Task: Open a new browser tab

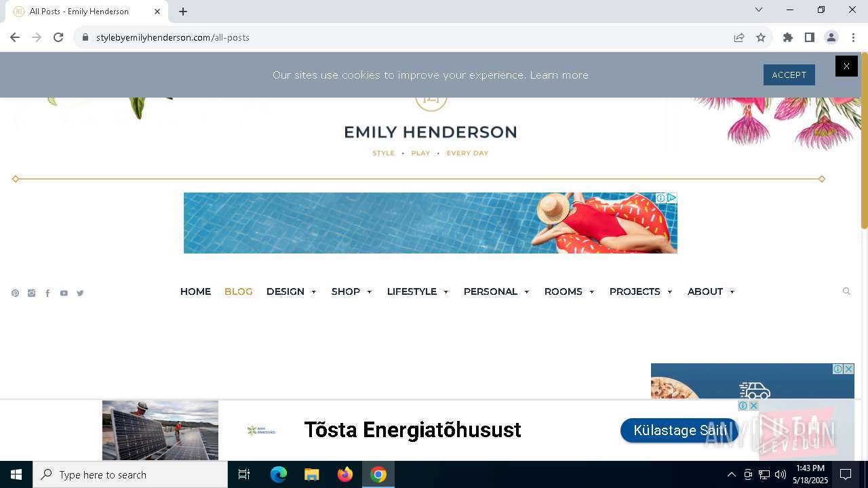Action: (x=183, y=12)
